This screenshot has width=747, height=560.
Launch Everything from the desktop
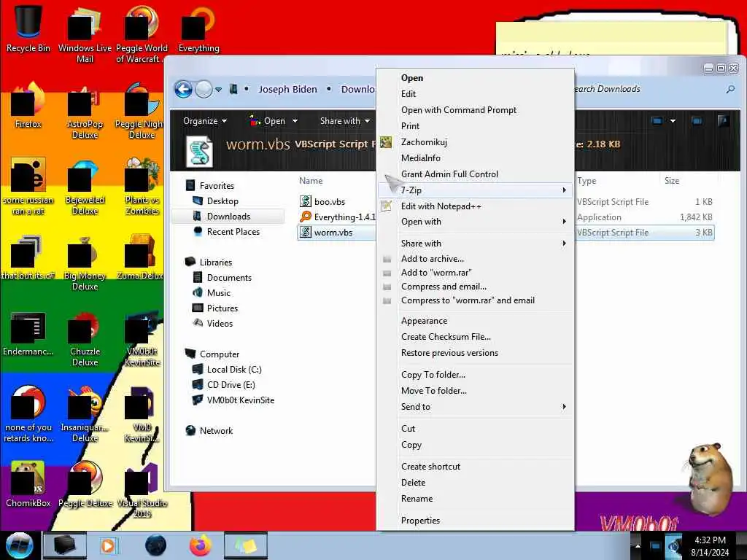click(x=198, y=29)
